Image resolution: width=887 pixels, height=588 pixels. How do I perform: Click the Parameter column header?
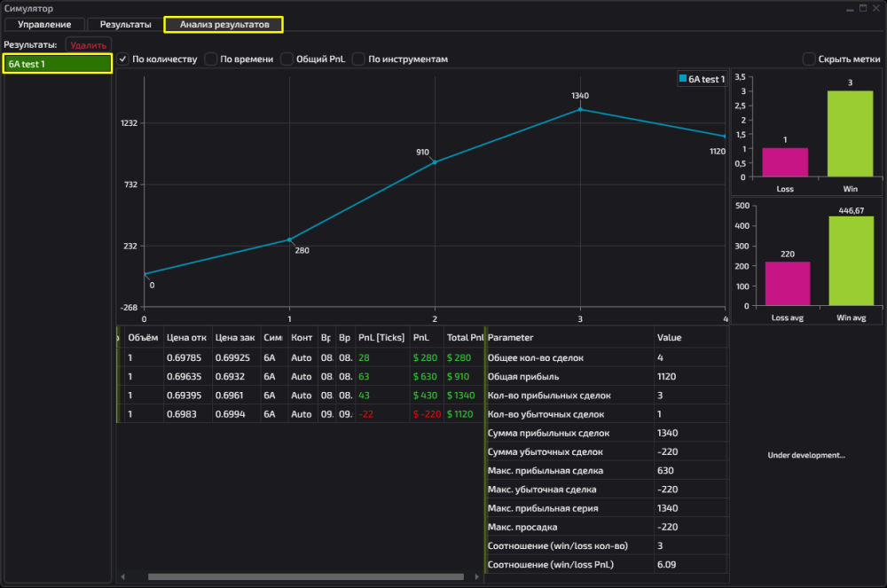click(x=569, y=338)
